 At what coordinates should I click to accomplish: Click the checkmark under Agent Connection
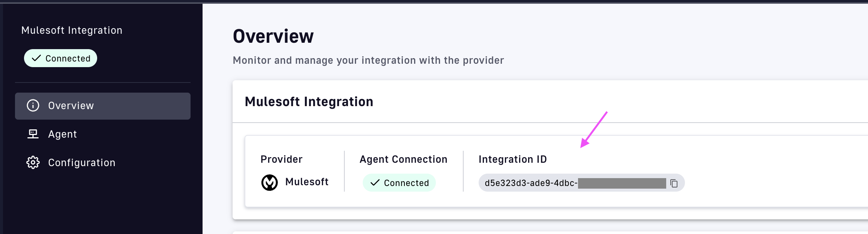click(375, 183)
